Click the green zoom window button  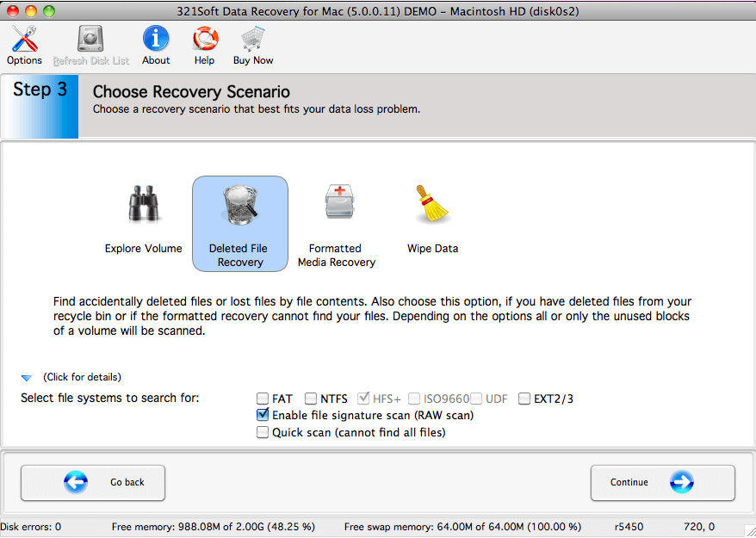pos(49,10)
